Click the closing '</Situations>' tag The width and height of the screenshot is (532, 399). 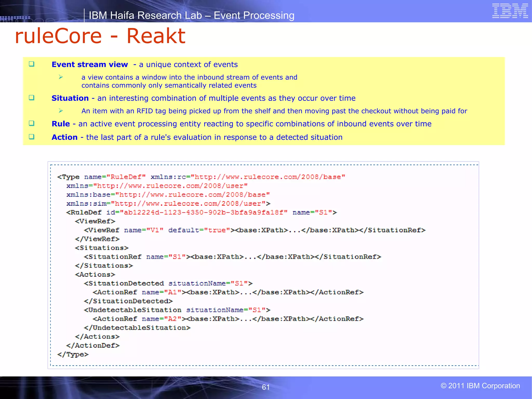point(104,266)
